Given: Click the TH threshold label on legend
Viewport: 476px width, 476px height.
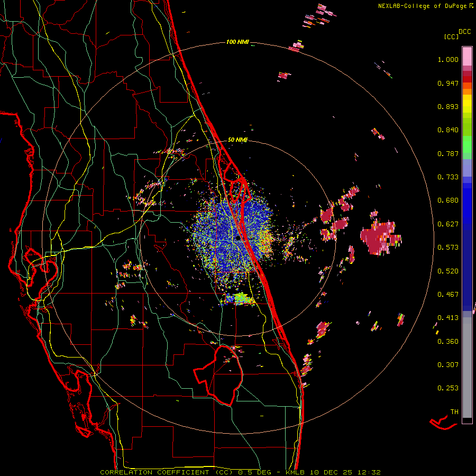Looking at the screenshot, I should coord(454,412).
